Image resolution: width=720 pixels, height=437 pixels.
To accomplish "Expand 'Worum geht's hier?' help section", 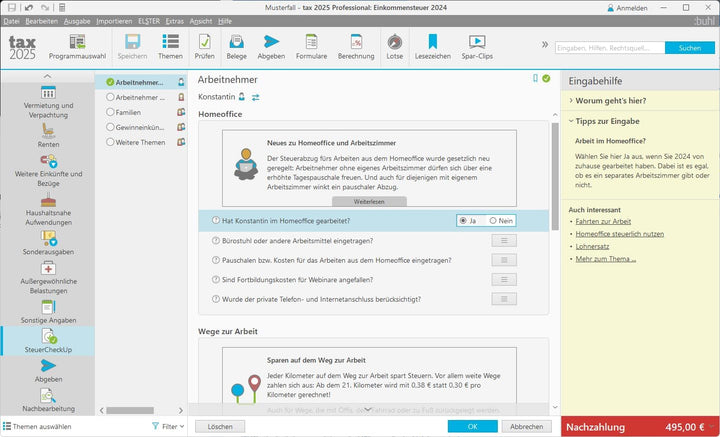I will pos(610,101).
